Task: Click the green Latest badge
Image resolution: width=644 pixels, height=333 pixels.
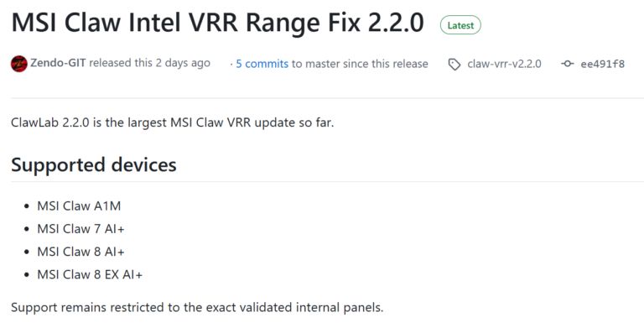Action: (x=460, y=25)
